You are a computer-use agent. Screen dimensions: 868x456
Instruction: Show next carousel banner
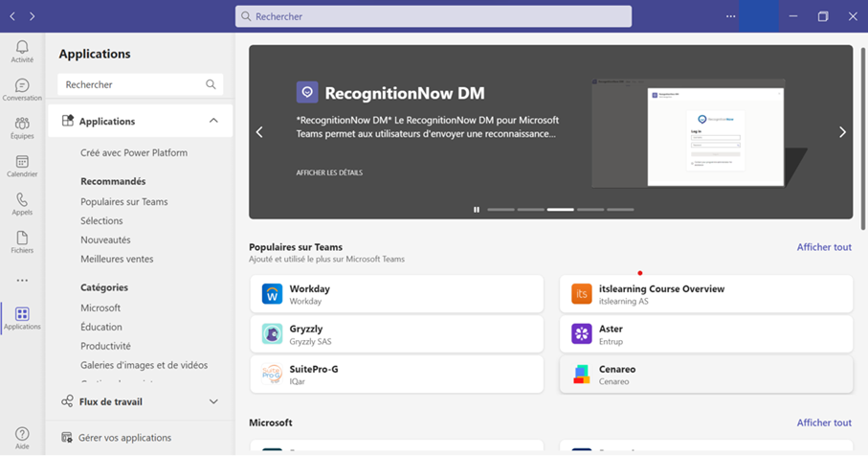coord(842,132)
